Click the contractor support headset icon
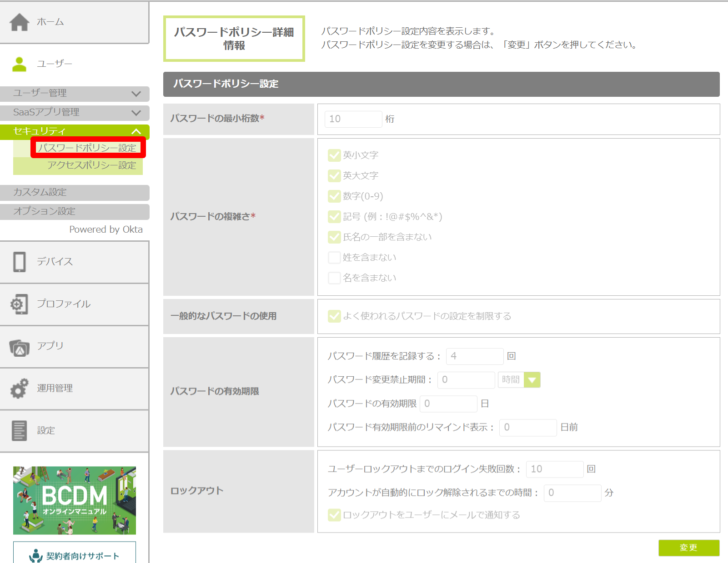728x563 pixels. point(35,556)
